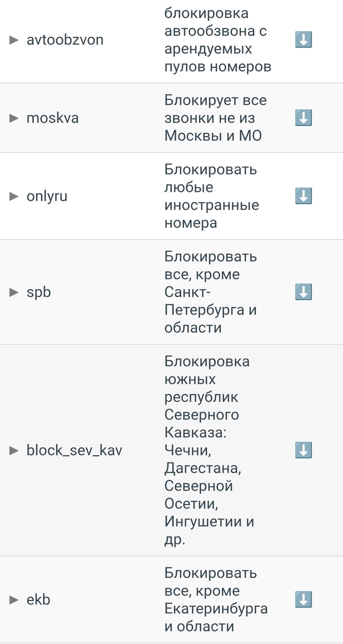Select the avtoobzvon list name
This screenshot has height=644, width=343.
coord(65,40)
